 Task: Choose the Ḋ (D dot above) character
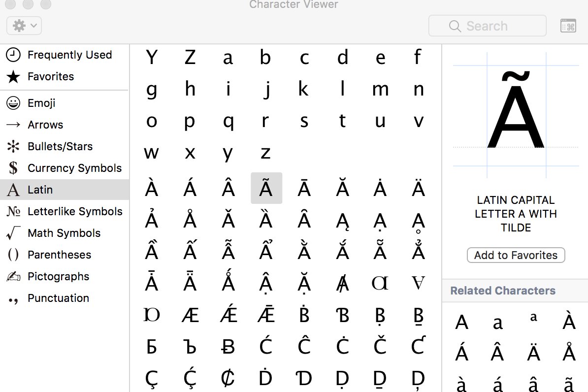click(x=265, y=377)
